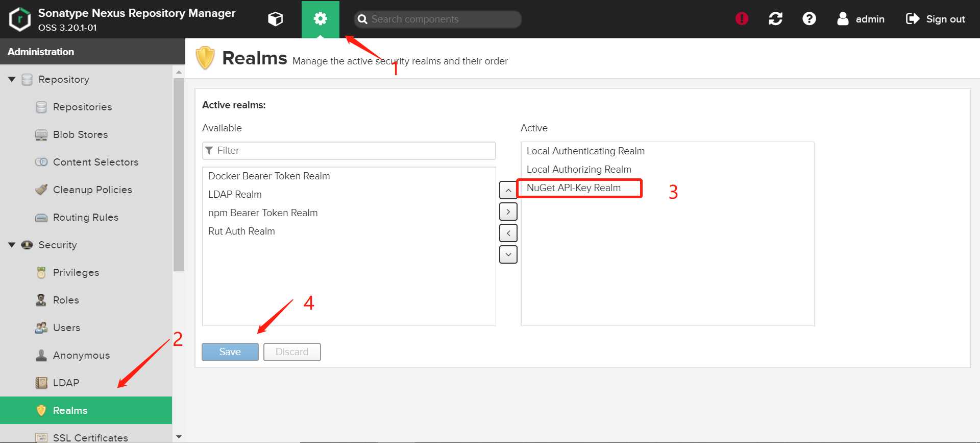980x443 pixels.
Task: Click the Save button
Action: (x=230, y=352)
